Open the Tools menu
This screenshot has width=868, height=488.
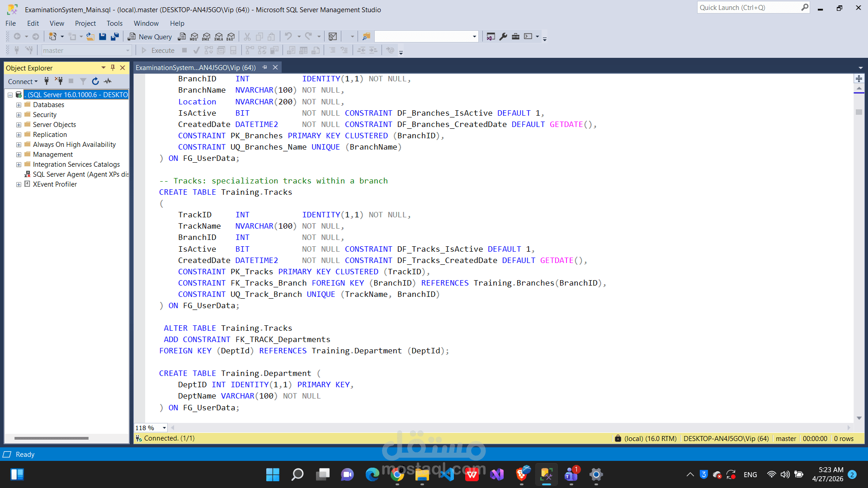[x=114, y=23]
